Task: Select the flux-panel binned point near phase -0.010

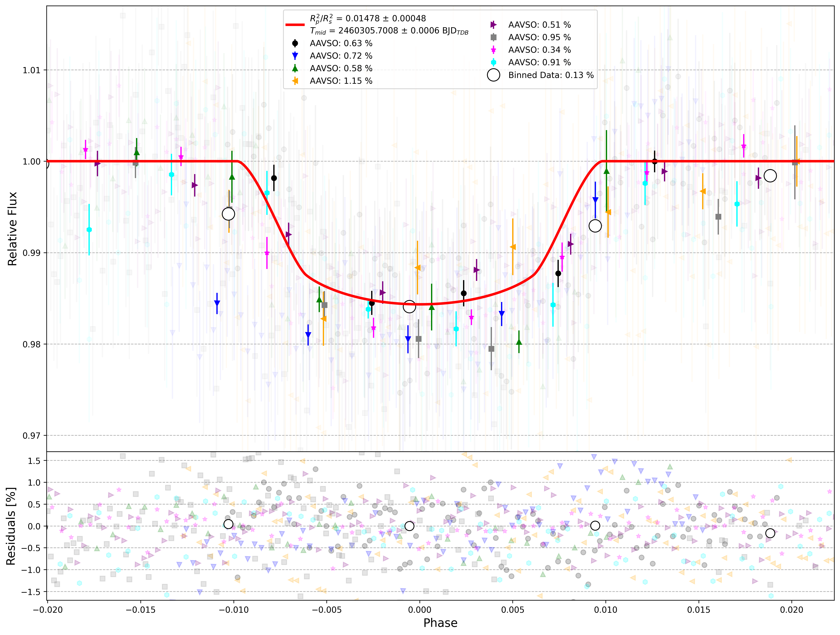Action: click(228, 214)
